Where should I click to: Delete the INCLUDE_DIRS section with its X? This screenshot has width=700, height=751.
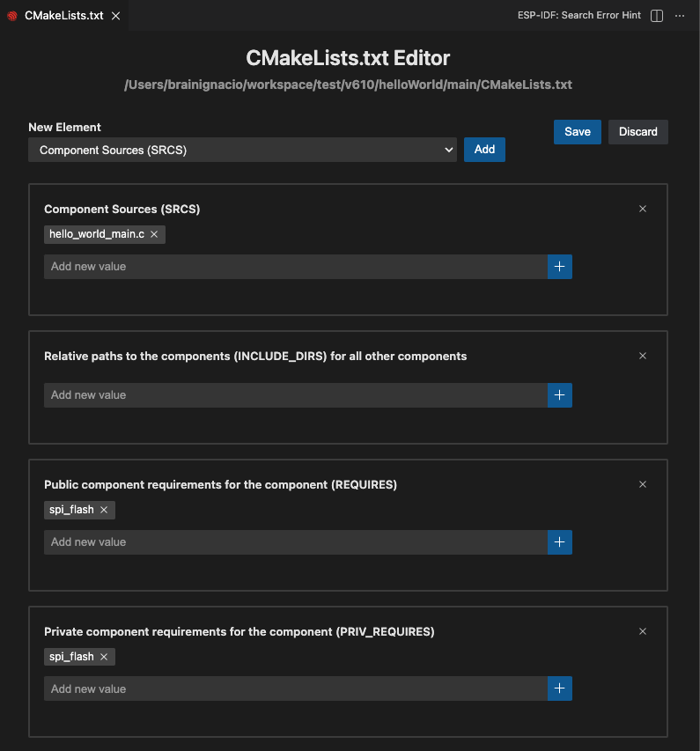[x=643, y=356]
